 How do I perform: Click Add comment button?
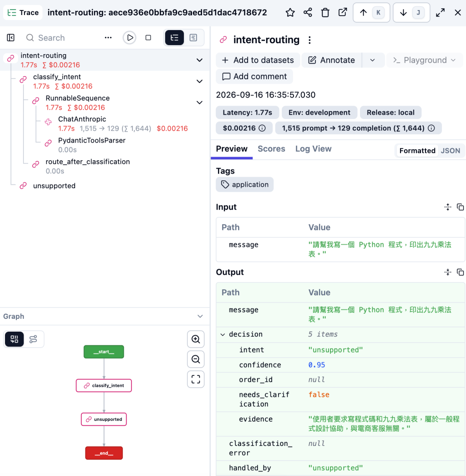click(254, 77)
